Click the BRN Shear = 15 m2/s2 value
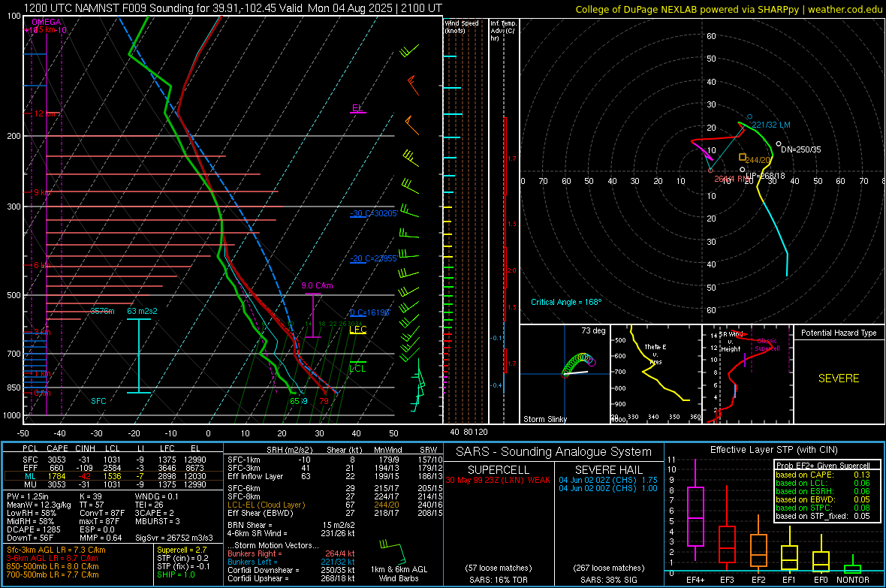This screenshot has height=588, width=886. point(291,525)
